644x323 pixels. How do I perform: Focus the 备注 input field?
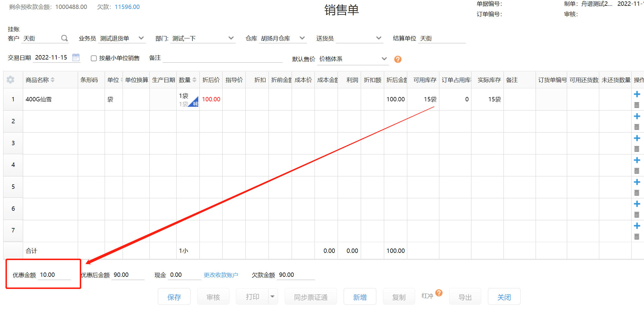(x=223, y=58)
